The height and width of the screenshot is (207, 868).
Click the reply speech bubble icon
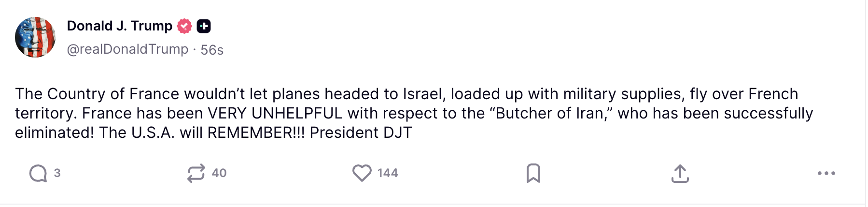(x=38, y=173)
